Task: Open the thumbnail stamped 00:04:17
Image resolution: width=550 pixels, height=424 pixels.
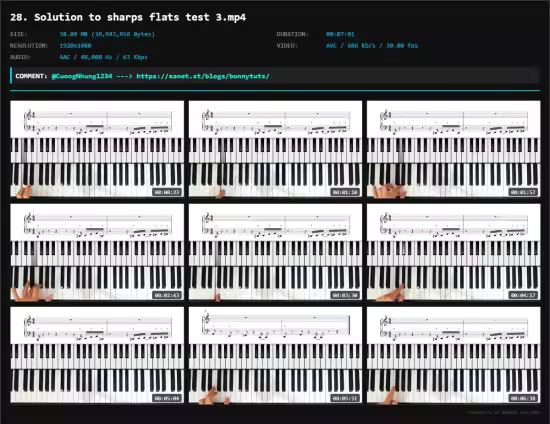Action: (454, 252)
